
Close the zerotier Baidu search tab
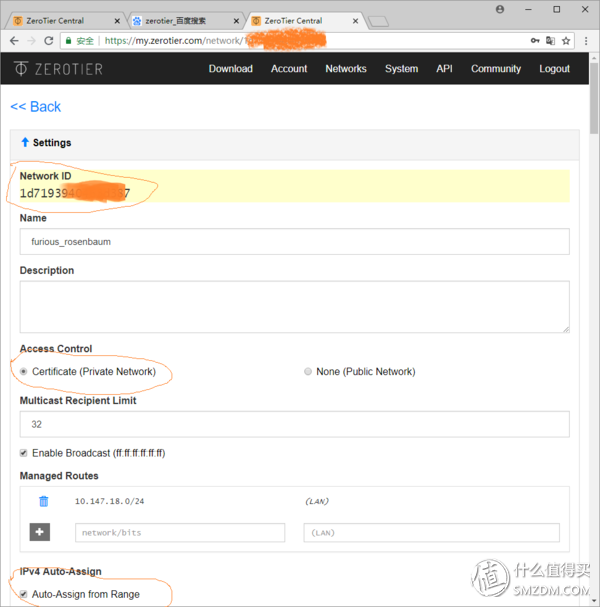tap(236, 21)
